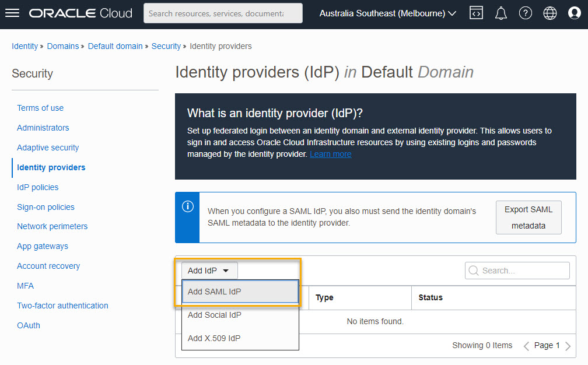Expand the Australia Southeast (Melbourne) region selector
This screenshot has width=588, height=365.
(x=388, y=13)
